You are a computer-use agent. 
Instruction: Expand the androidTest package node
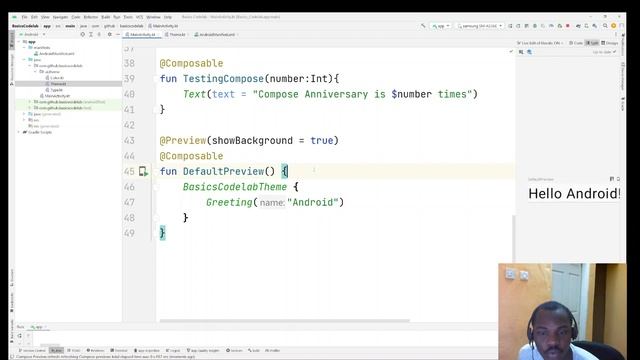[30, 102]
